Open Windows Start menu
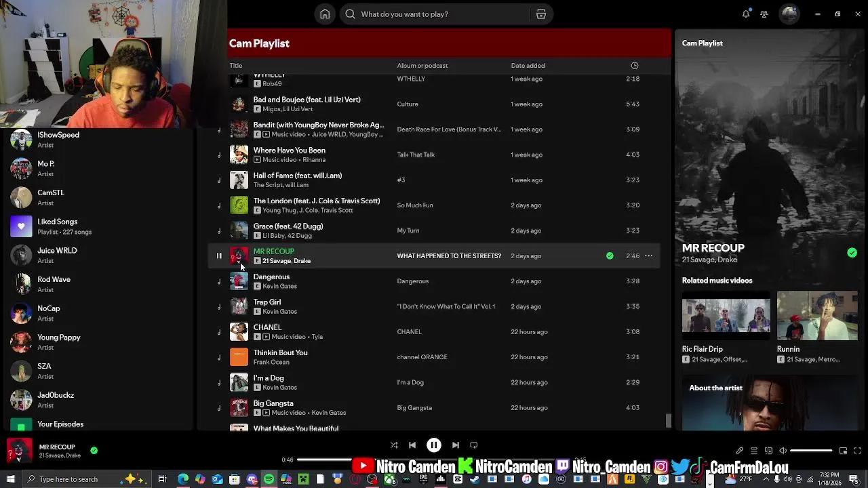 click(9, 479)
